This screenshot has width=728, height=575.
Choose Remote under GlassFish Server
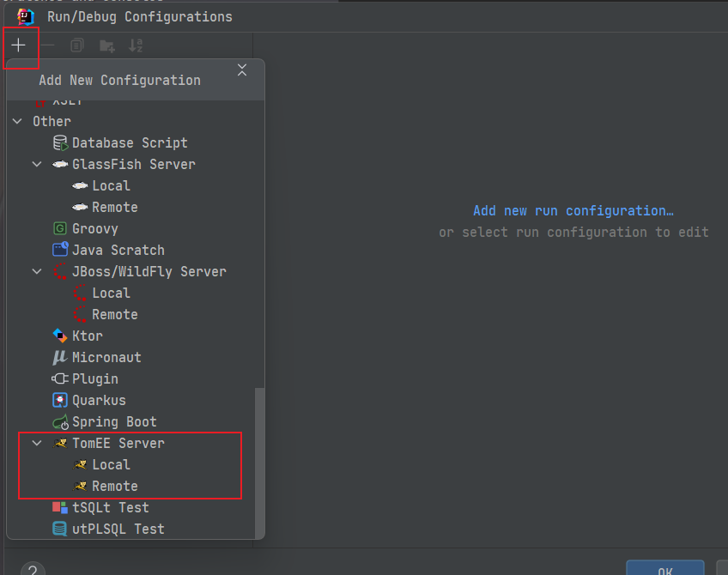(115, 207)
